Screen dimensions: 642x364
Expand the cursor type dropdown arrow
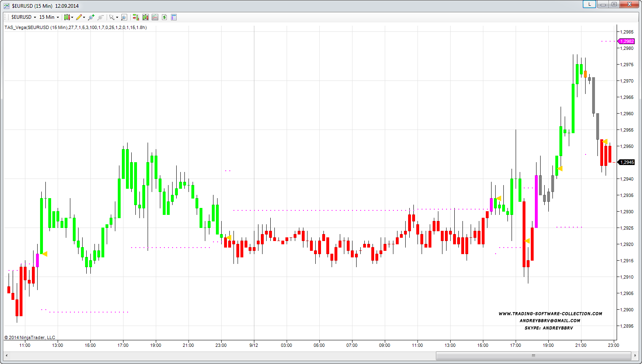coord(117,17)
